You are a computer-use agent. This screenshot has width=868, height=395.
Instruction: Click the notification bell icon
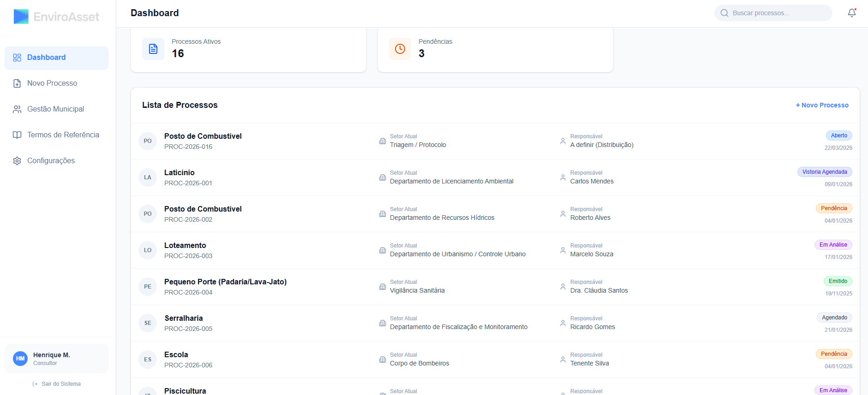click(x=851, y=13)
